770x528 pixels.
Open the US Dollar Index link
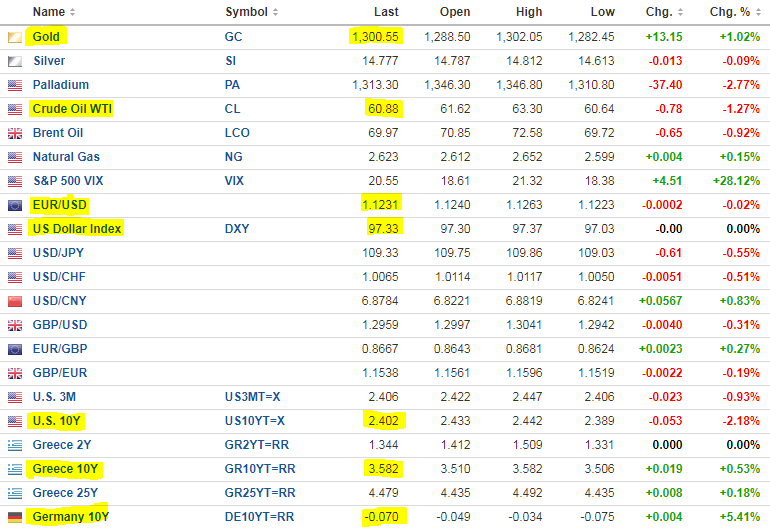click(x=77, y=229)
